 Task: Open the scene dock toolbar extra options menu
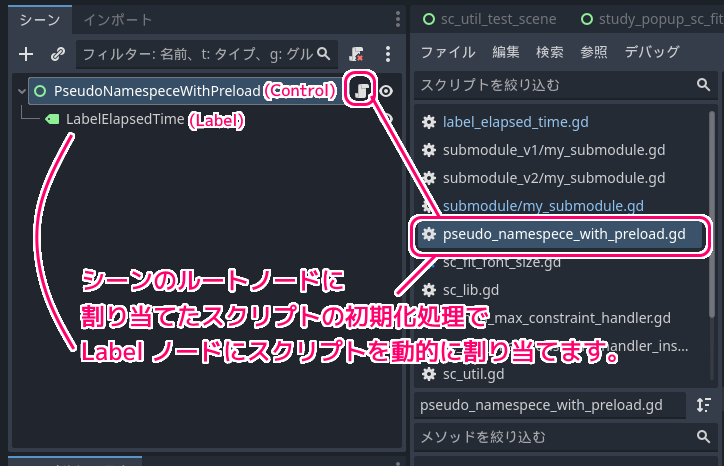click(388, 54)
